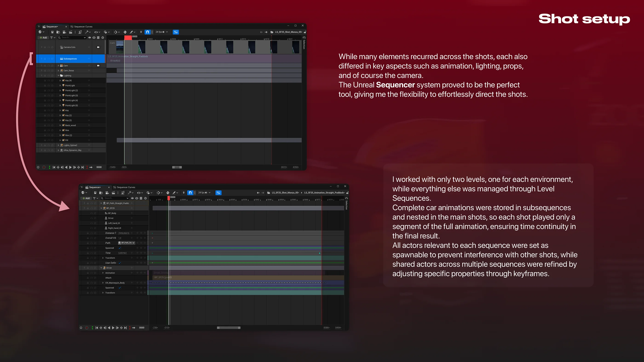Click Add button in lower Sequencer

[86, 198]
